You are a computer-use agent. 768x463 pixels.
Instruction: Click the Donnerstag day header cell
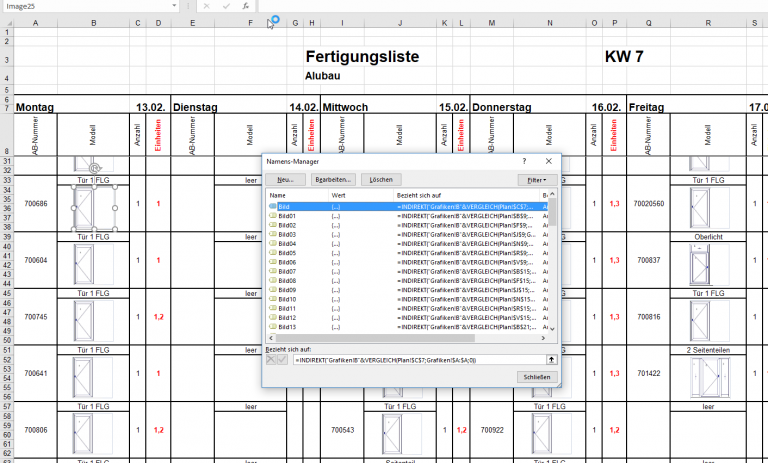(x=502, y=107)
